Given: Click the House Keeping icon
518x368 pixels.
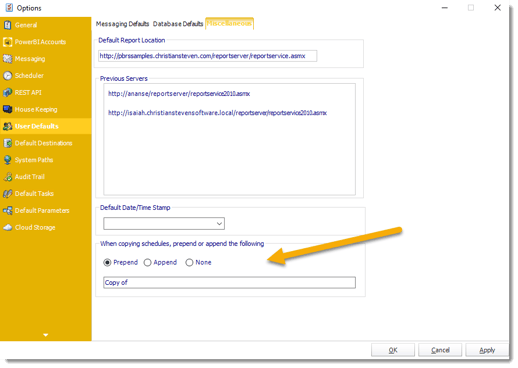Looking at the screenshot, I should (7, 109).
